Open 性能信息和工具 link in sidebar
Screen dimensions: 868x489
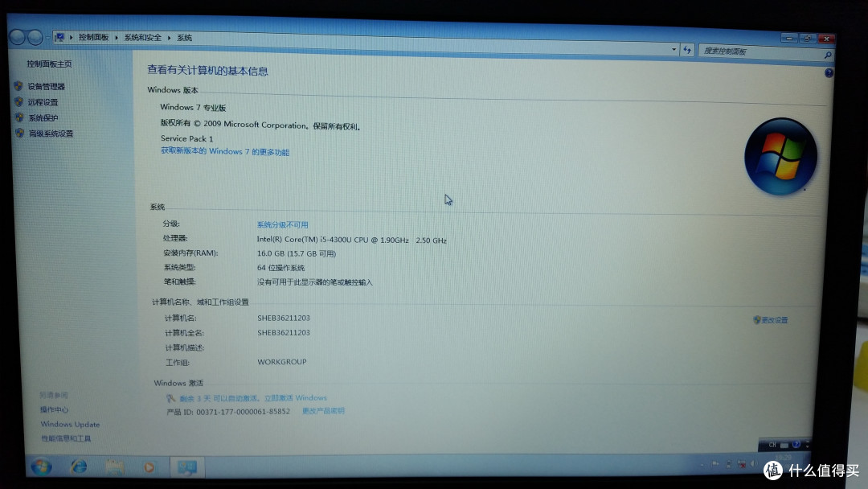[x=66, y=438]
